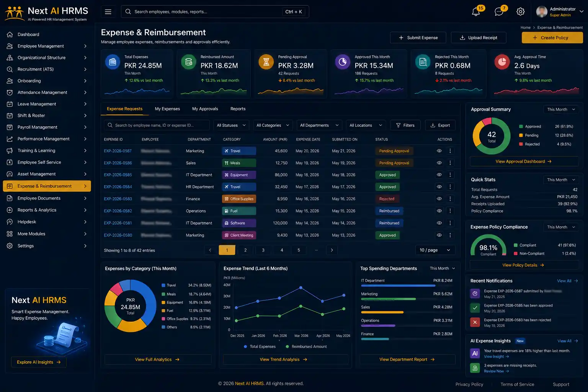588x392 pixels.
Task: Click the red rejected notification icon
Action: pos(475,322)
